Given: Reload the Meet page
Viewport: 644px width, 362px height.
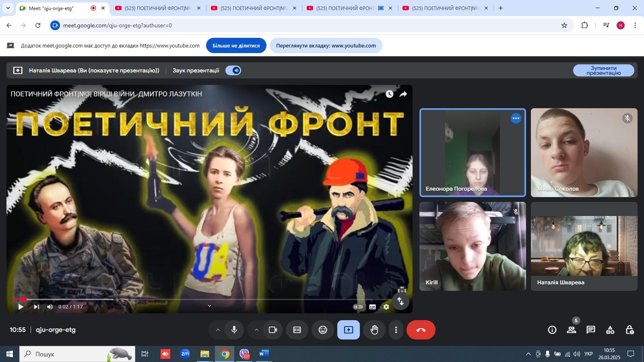Looking at the screenshot, I should pos(38,25).
